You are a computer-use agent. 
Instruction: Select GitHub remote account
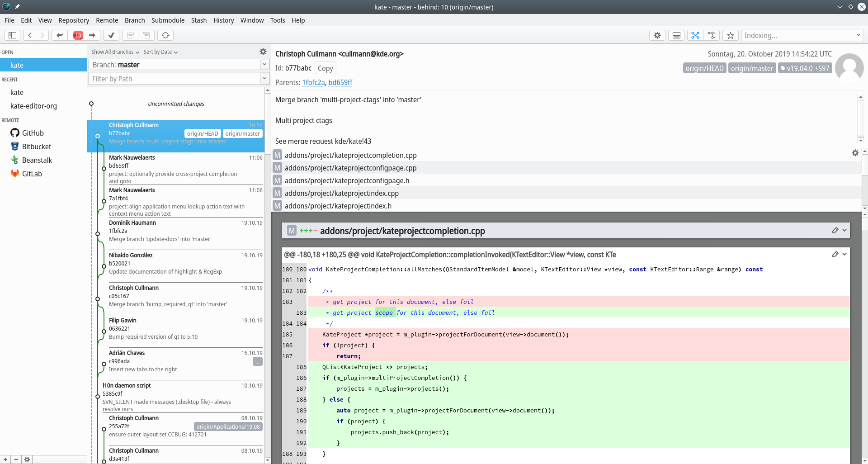click(x=43, y=133)
